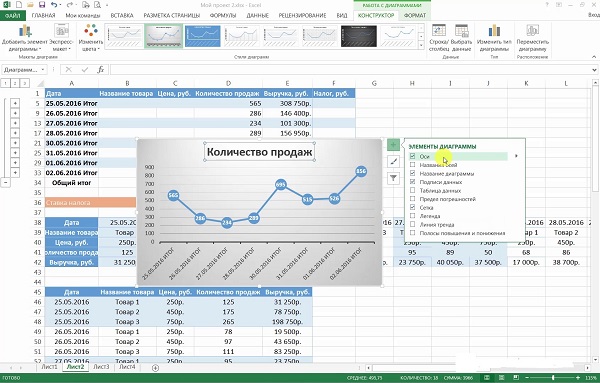Apply the dark black chart style thumbnail

click(x=359, y=36)
